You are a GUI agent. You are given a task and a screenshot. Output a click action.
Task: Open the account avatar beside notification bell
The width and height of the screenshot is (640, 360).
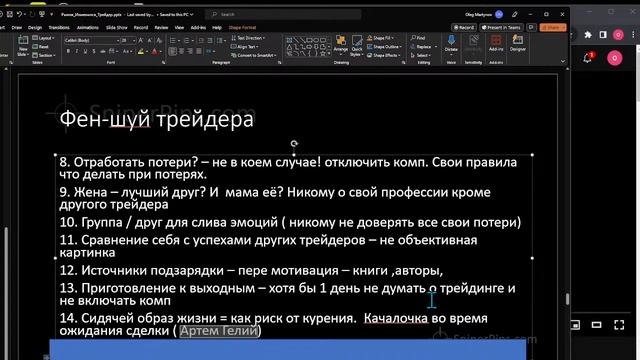tap(615, 58)
